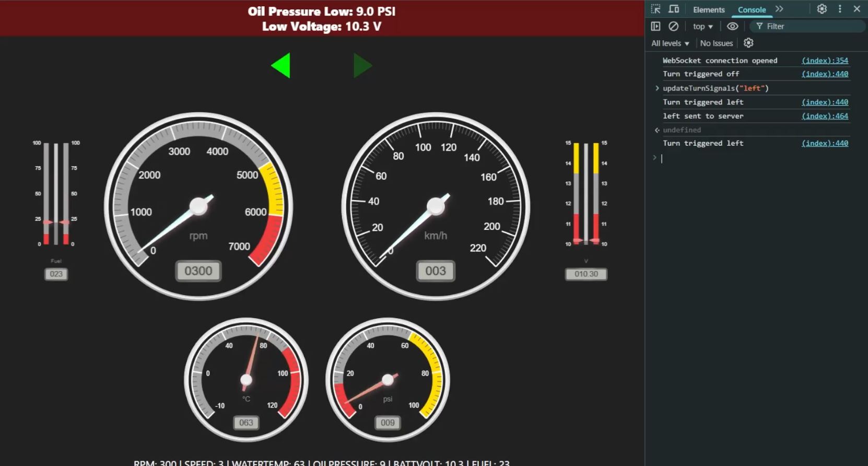
Task: Open (index):440 link for Turn triggered off
Action: (x=825, y=74)
